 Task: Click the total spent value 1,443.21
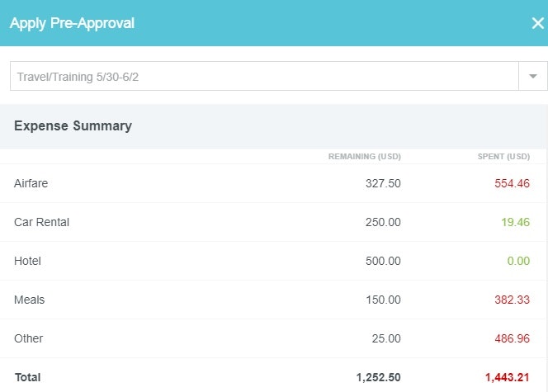pyautogui.click(x=507, y=377)
